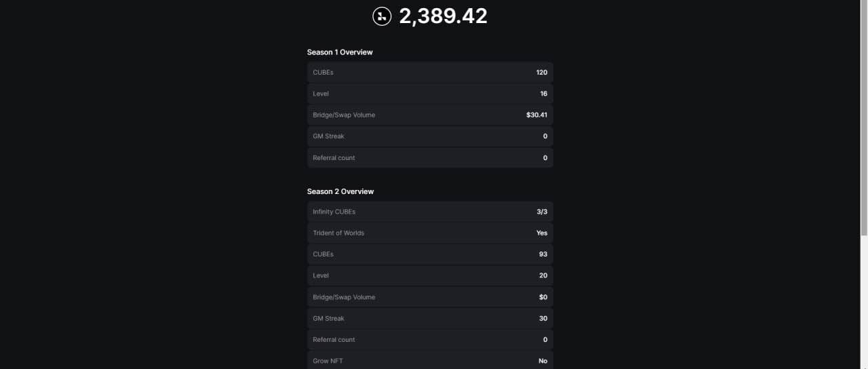Click the Season 2 Overview heading
The image size is (868, 369).
(340, 191)
